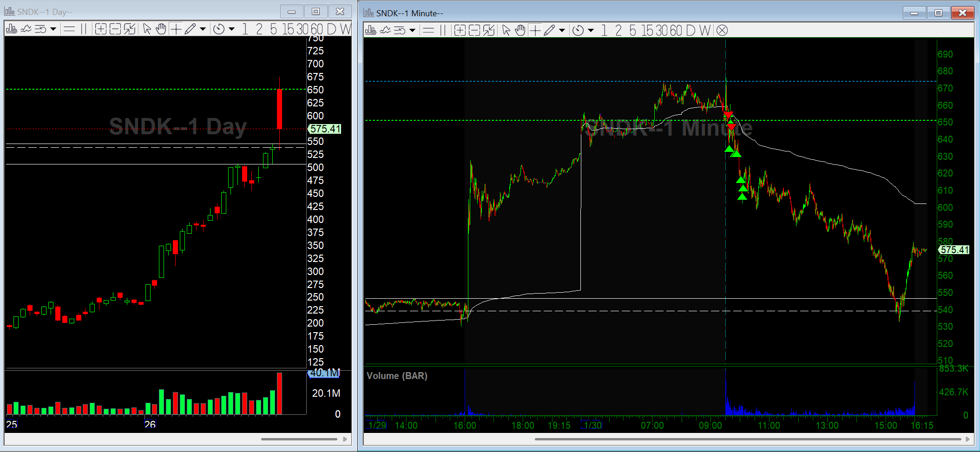Set the Day chart to 1-minute interval
Viewport: 980px width, 452px height.
pos(245,29)
